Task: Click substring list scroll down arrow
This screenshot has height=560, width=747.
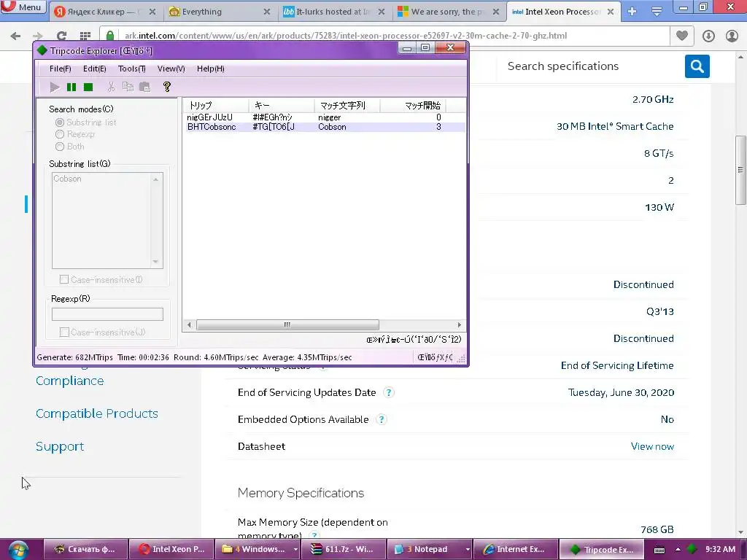Action: (x=156, y=262)
